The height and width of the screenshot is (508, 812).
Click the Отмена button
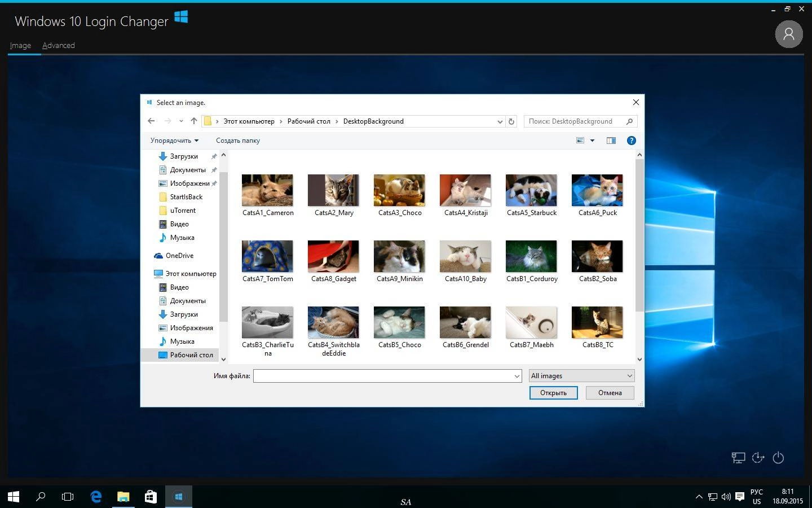(610, 393)
